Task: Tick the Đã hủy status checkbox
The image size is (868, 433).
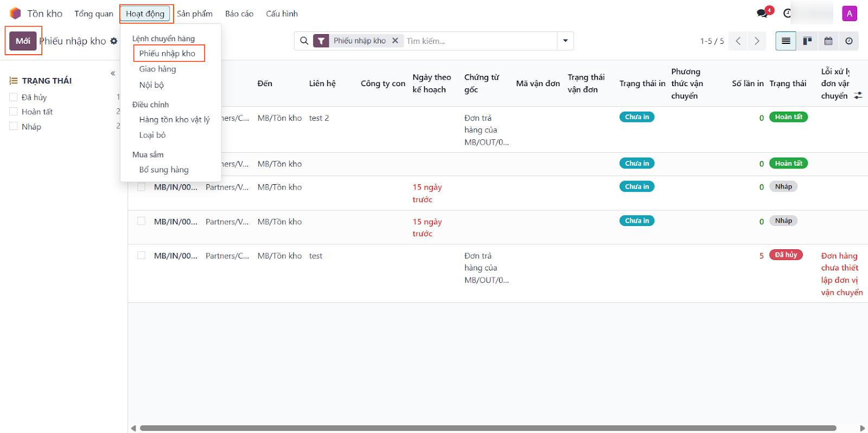Action: (14, 98)
